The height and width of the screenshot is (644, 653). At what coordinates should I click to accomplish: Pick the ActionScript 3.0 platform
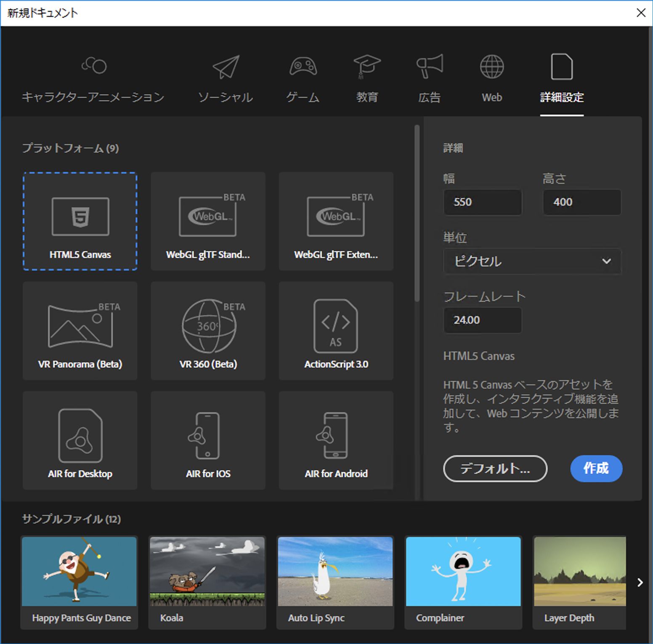[x=336, y=331]
